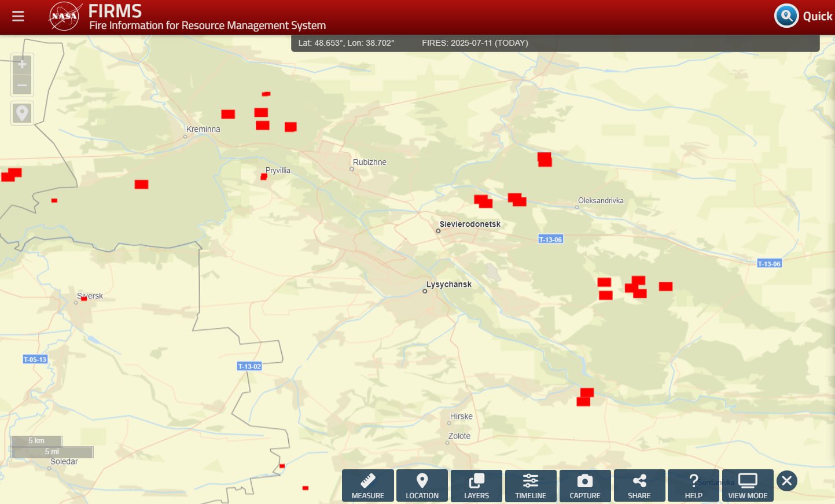This screenshot has height=504, width=835.
Task: Show the Timeline controls
Action: 531,485
